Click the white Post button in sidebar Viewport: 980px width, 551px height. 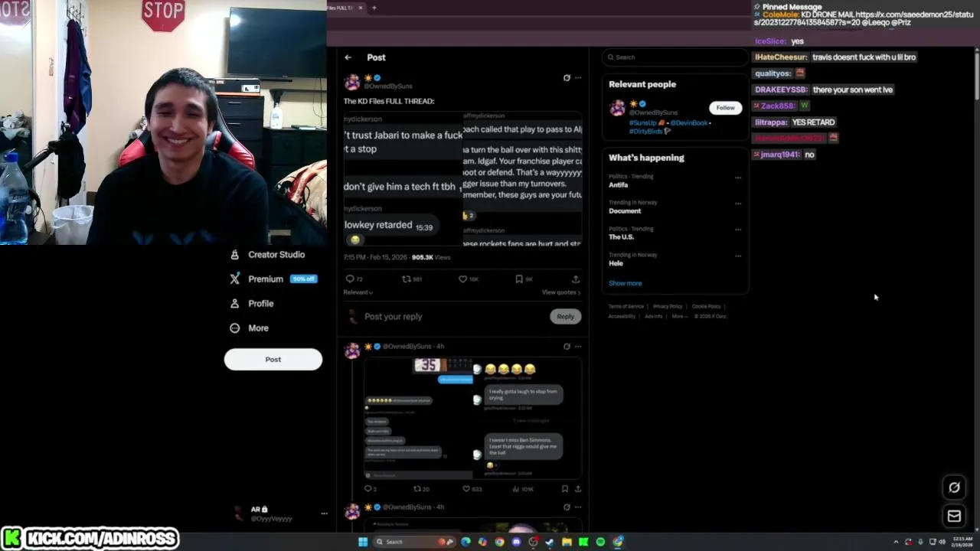point(273,360)
